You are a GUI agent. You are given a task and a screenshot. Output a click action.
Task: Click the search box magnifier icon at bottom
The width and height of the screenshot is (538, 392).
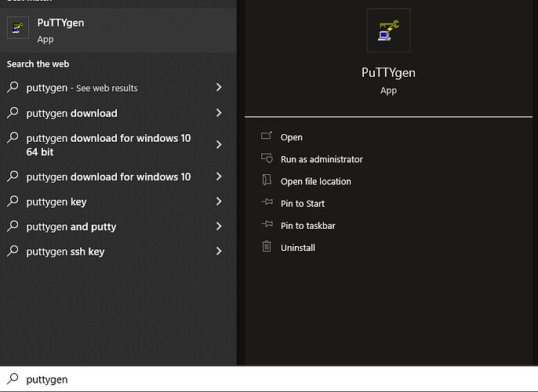(13, 379)
